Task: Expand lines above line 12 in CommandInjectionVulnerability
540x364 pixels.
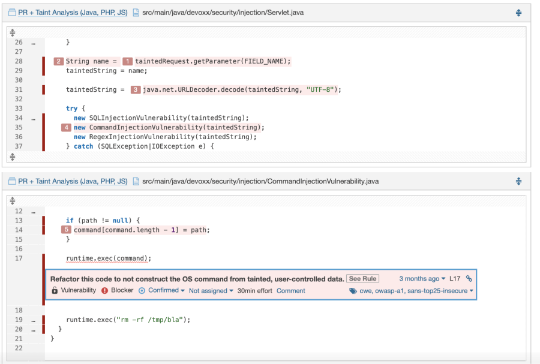Action: [x=12, y=200]
